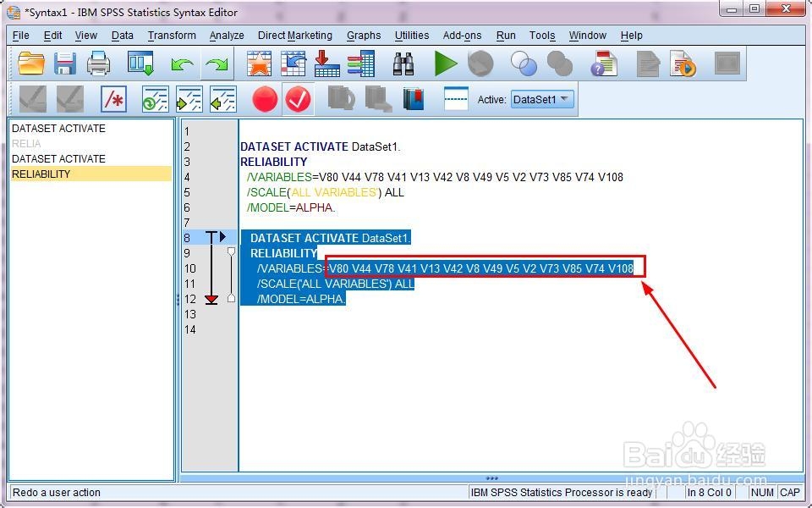Select highlighted RELIABILITY in the navigation pane
Image resolution: width=812 pixels, height=508 pixels.
pos(91,174)
